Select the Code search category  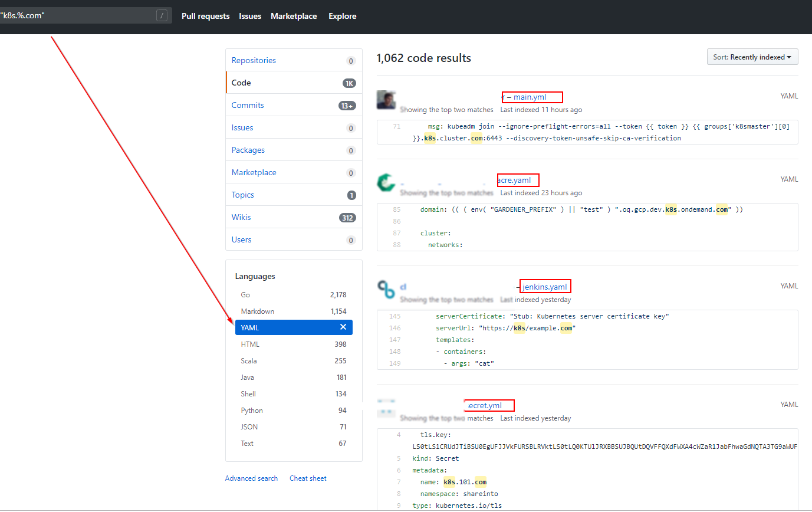294,83
